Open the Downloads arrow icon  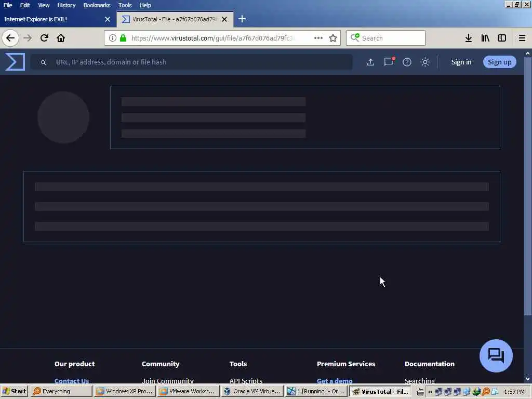(469, 38)
